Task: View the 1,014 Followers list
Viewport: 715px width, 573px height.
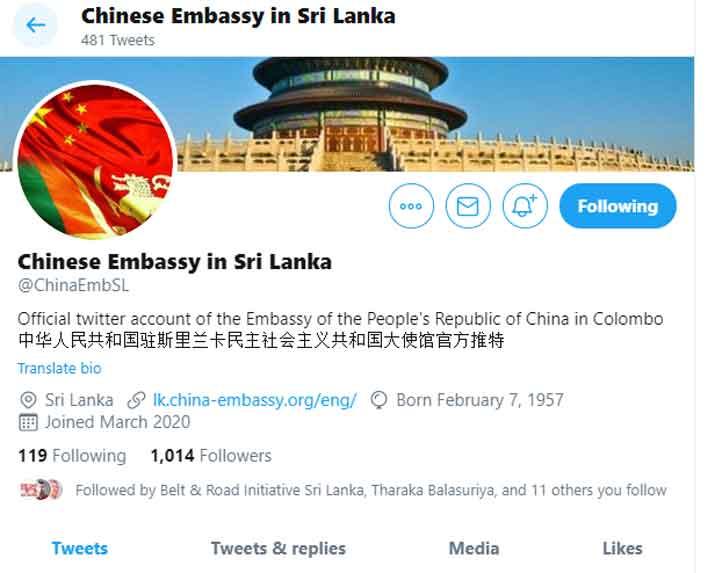Action: 211,456
